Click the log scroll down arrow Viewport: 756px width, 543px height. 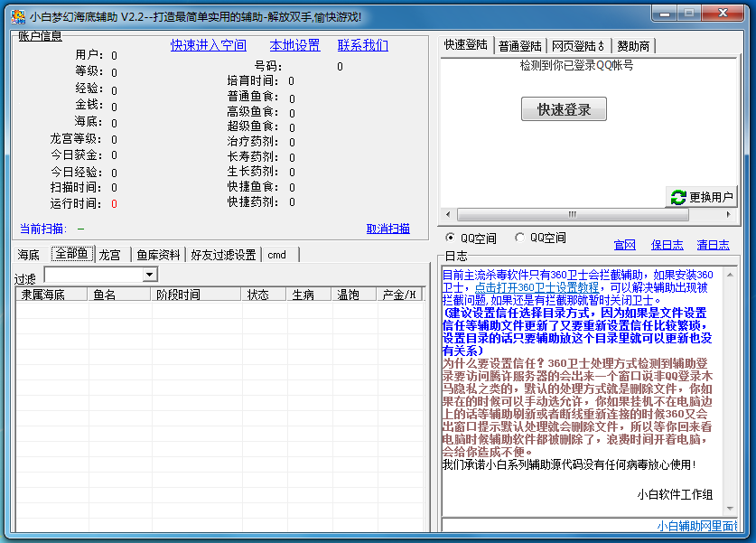tap(730, 509)
